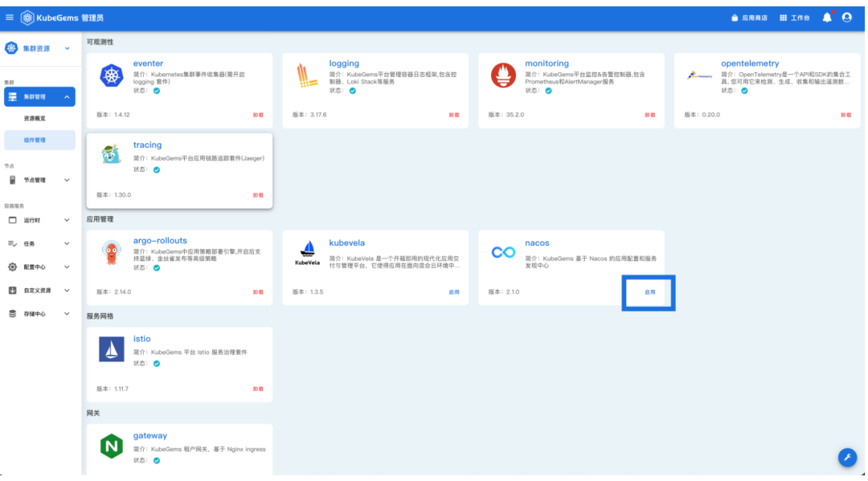Expand the 自定义资源 chevron

click(67, 290)
